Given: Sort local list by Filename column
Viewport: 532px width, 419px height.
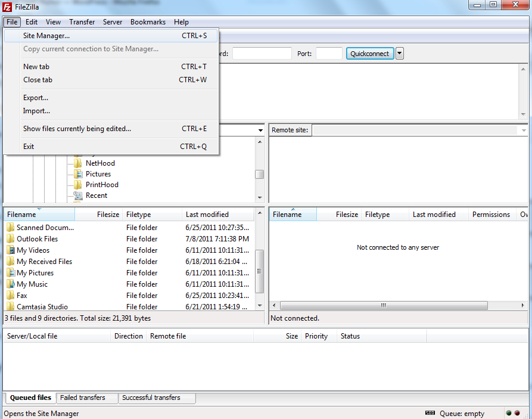Looking at the screenshot, I should click(40, 215).
